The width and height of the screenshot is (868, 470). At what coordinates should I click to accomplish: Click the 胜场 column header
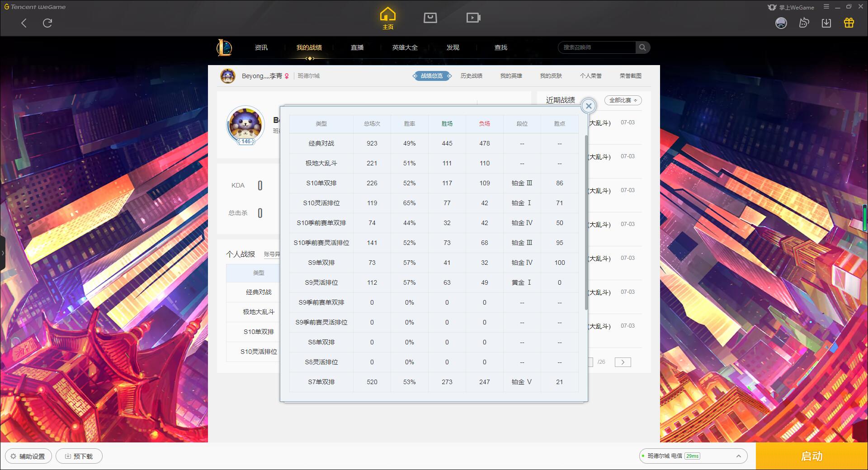(x=447, y=123)
